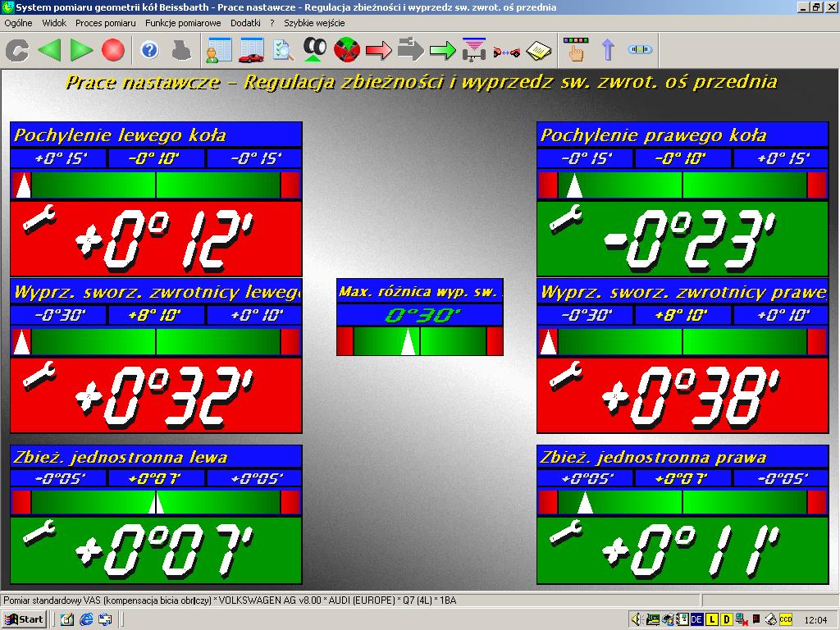Click the two tires wheel icon
840x630 pixels.
pos(314,51)
